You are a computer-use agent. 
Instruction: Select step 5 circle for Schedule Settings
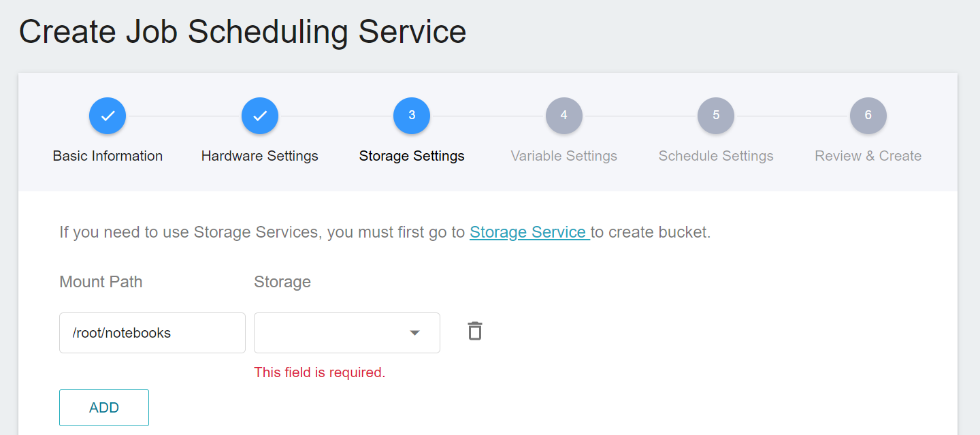pyautogui.click(x=716, y=116)
